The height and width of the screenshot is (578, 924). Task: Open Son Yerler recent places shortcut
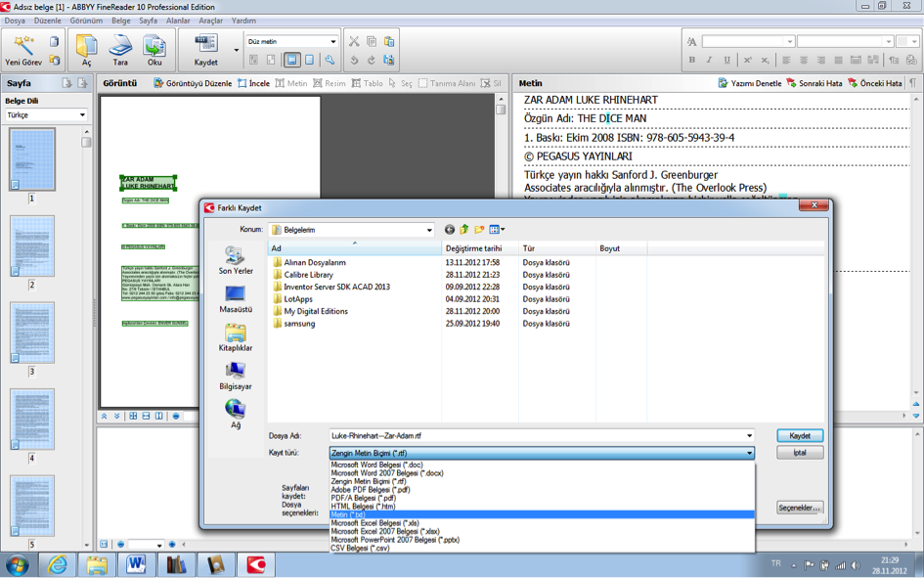point(235,260)
